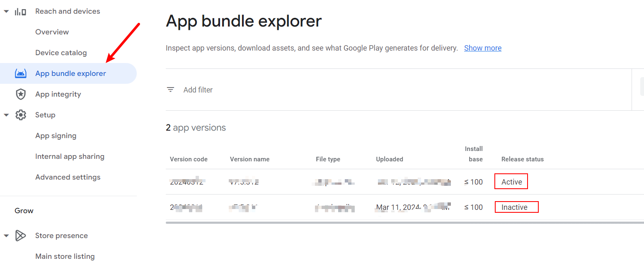Go to Device catalog
The height and width of the screenshot is (270, 644).
click(x=61, y=53)
